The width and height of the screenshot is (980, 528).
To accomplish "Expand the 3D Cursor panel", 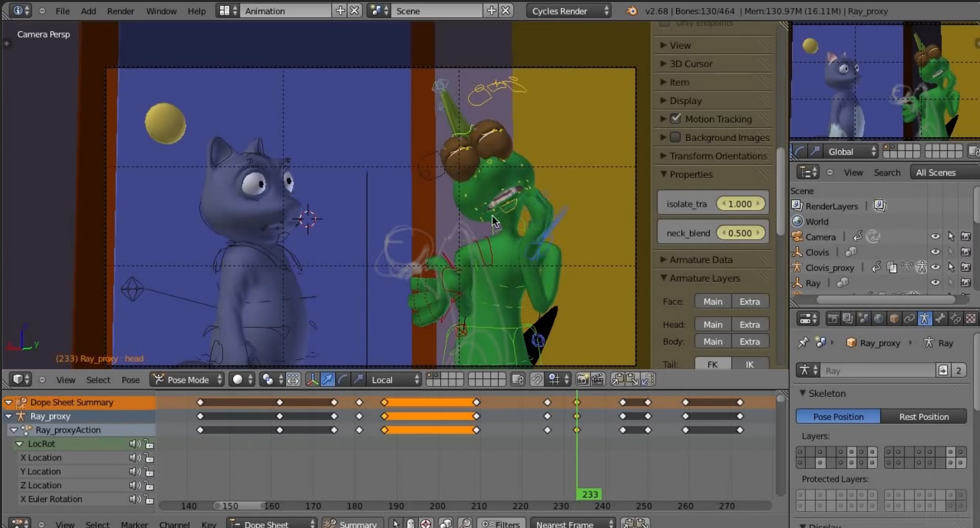I will [x=691, y=64].
